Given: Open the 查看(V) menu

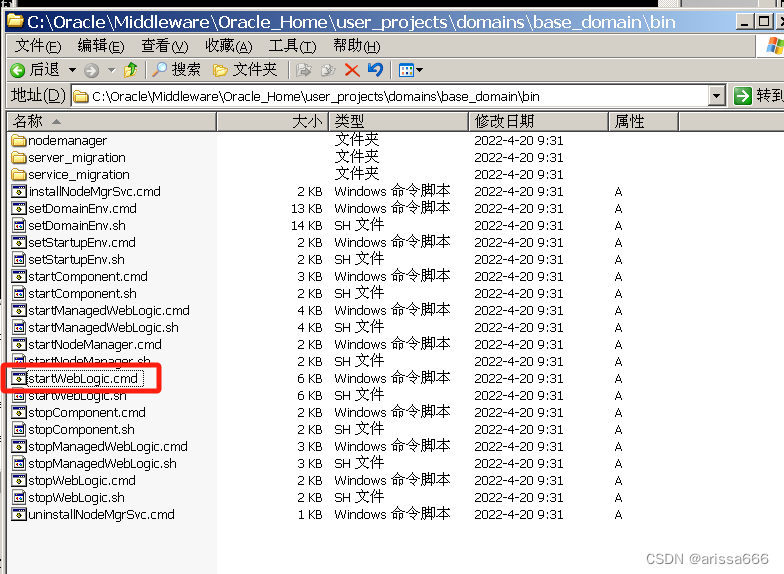Looking at the screenshot, I should (164, 46).
